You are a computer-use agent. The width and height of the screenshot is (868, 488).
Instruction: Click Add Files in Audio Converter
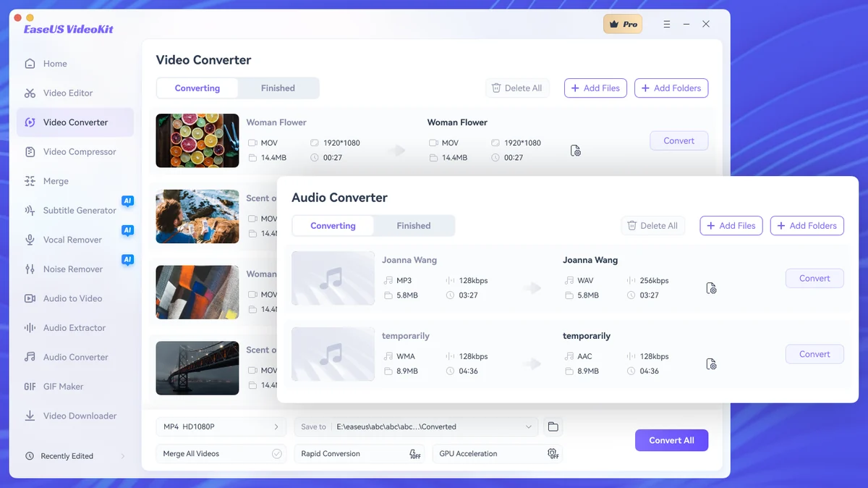(x=731, y=226)
